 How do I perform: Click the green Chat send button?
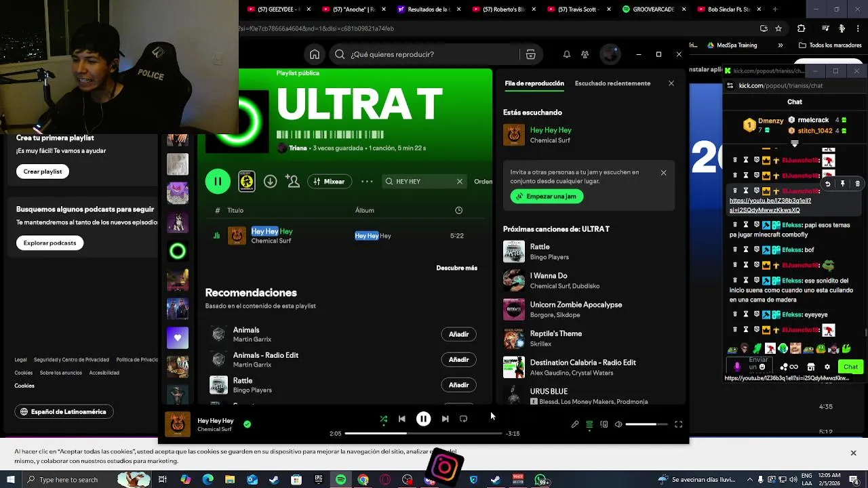pos(850,367)
